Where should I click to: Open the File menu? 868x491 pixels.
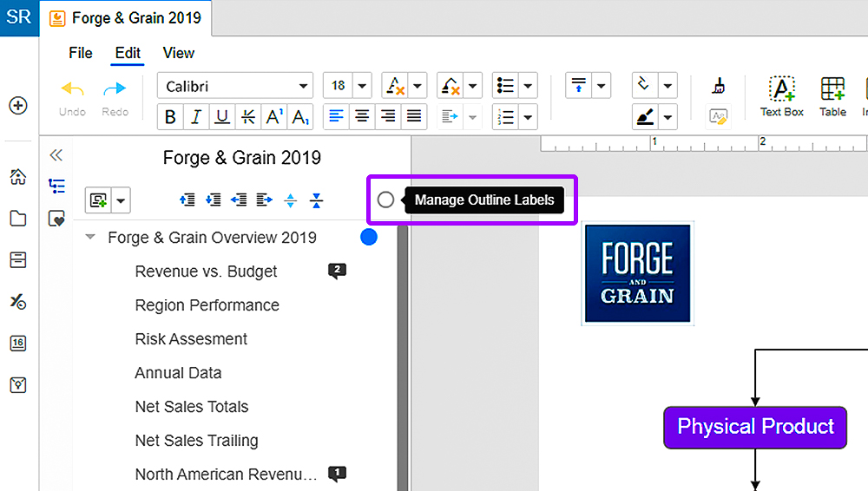point(80,53)
